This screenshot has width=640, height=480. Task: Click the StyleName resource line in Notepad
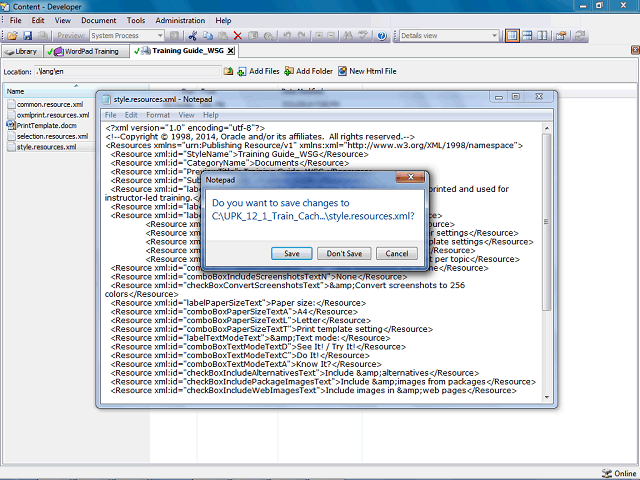click(x=240, y=154)
